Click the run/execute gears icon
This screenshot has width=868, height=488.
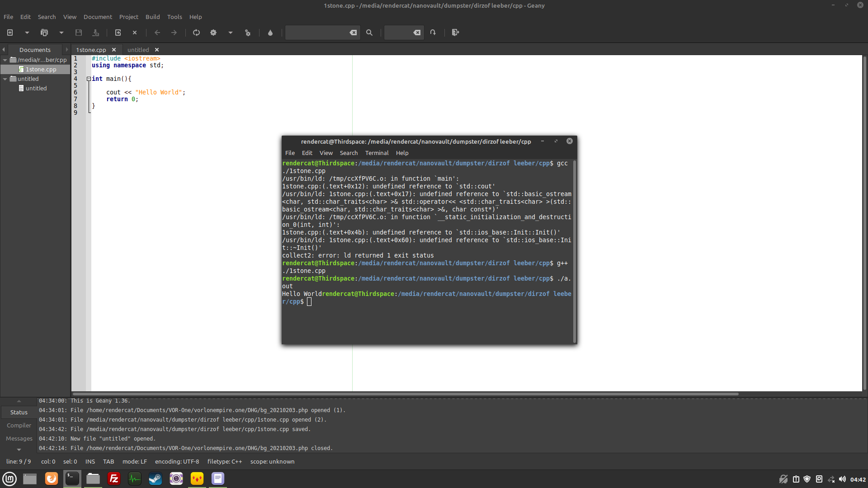point(248,33)
